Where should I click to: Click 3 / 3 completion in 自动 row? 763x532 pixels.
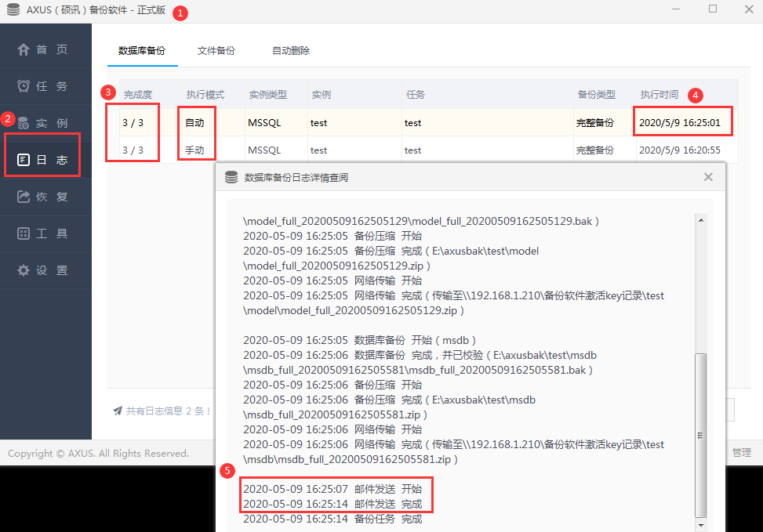[133, 122]
